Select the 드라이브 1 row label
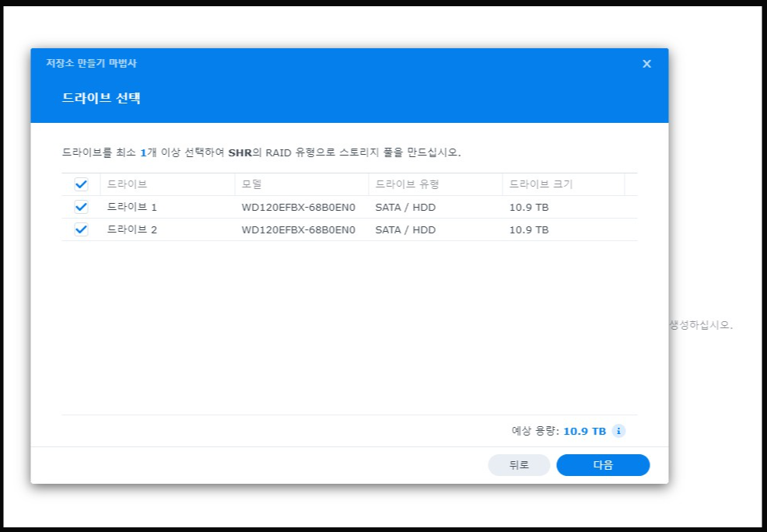The height and width of the screenshot is (532, 767). point(132,208)
